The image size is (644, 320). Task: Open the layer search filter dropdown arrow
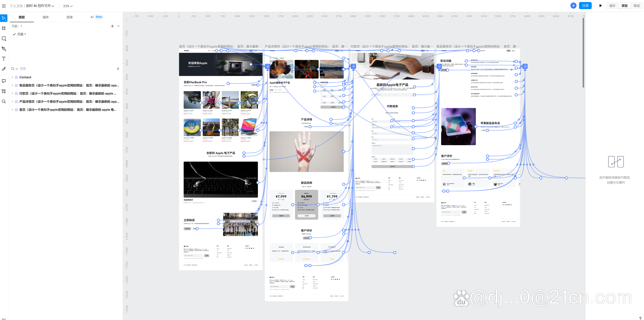point(17,69)
